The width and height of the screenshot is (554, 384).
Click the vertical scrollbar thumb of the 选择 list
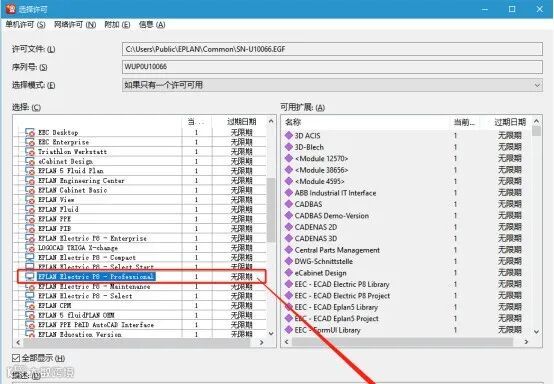click(x=271, y=210)
